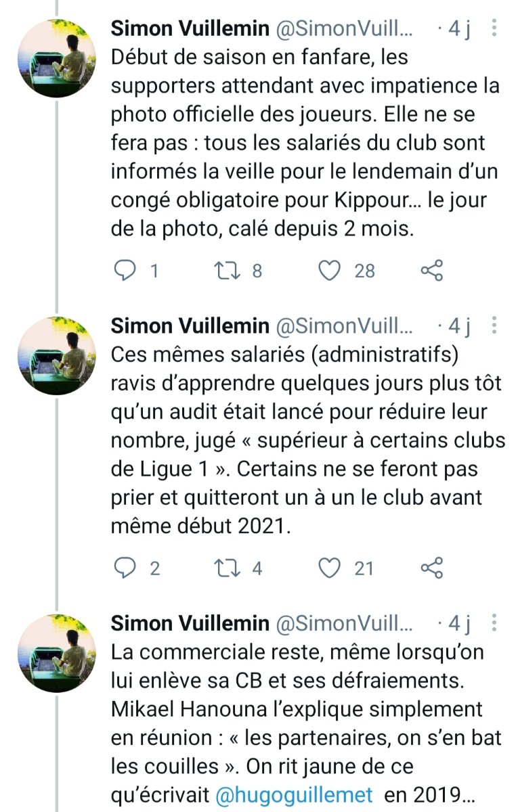Open more options menu on first tweet

495,28
